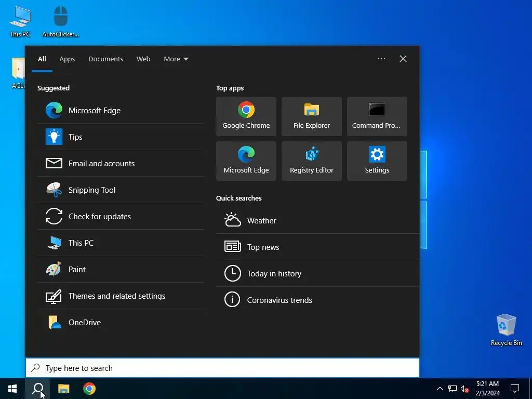Open network status tray icon
This screenshot has width=532, height=399.
click(453, 389)
